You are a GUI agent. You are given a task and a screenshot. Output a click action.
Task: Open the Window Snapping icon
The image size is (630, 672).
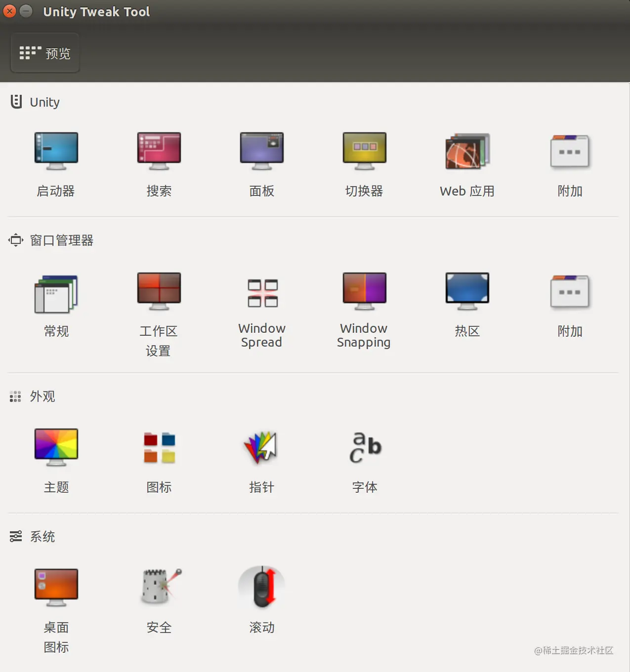click(364, 291)
